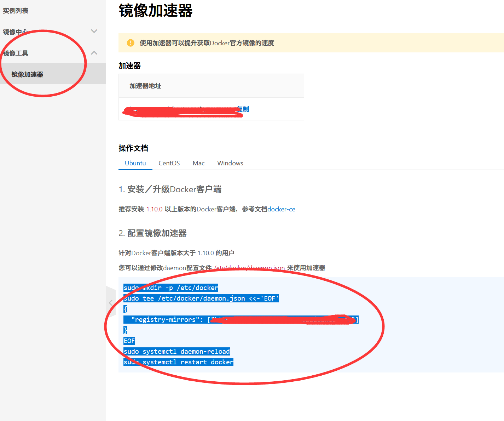Click the accelerator address row under 加速器地址
Viewport: 504px width, 421px height.
(177, 109)
